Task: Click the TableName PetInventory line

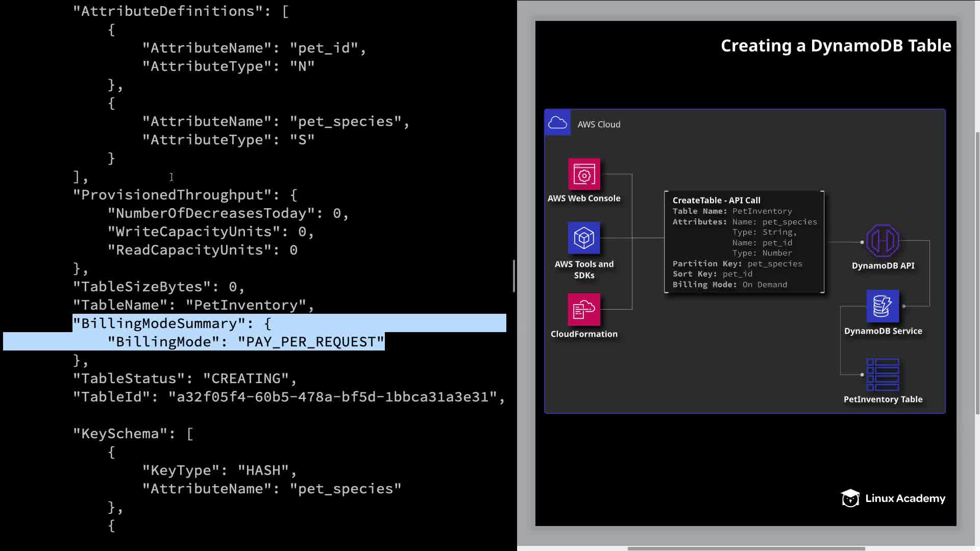Action: [193, 305]
